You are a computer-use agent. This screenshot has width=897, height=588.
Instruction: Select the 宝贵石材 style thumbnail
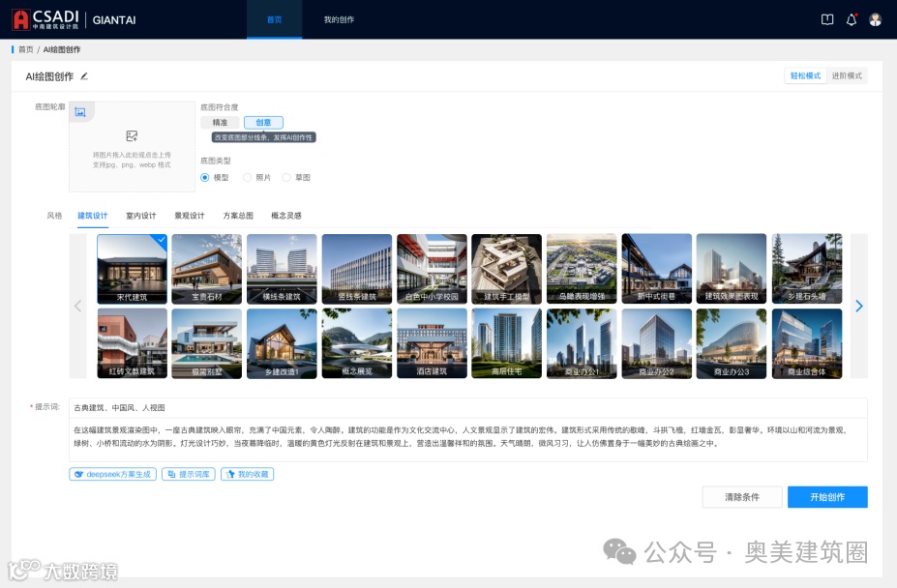point(206,269)
